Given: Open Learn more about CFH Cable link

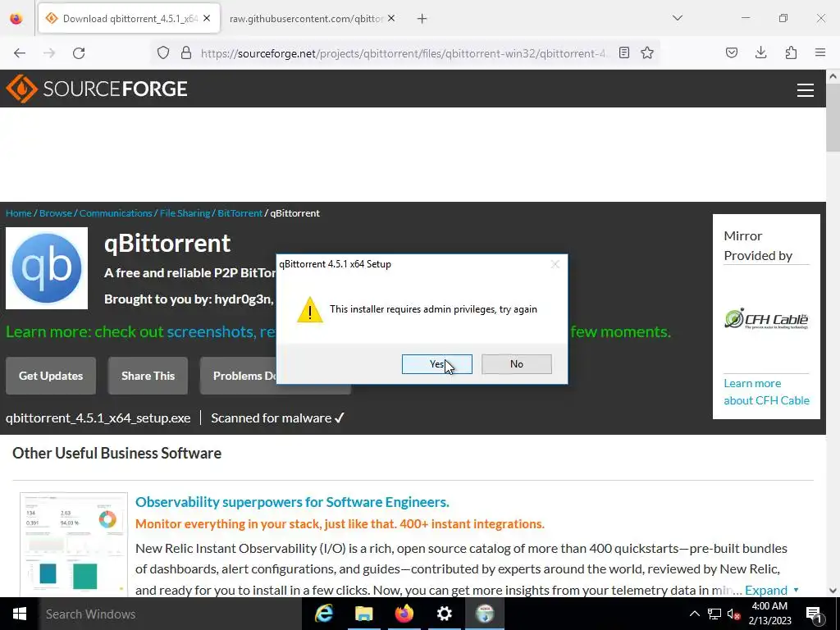Looking at the screenshot, I should [x=766, y=391].
